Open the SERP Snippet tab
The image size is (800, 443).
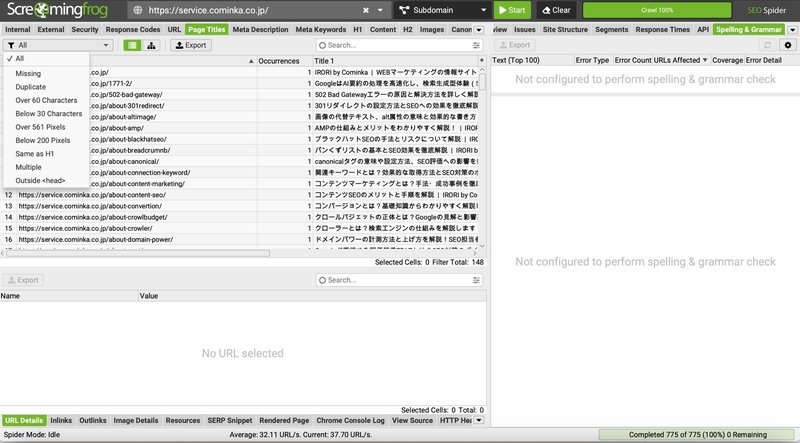(229, 421)
